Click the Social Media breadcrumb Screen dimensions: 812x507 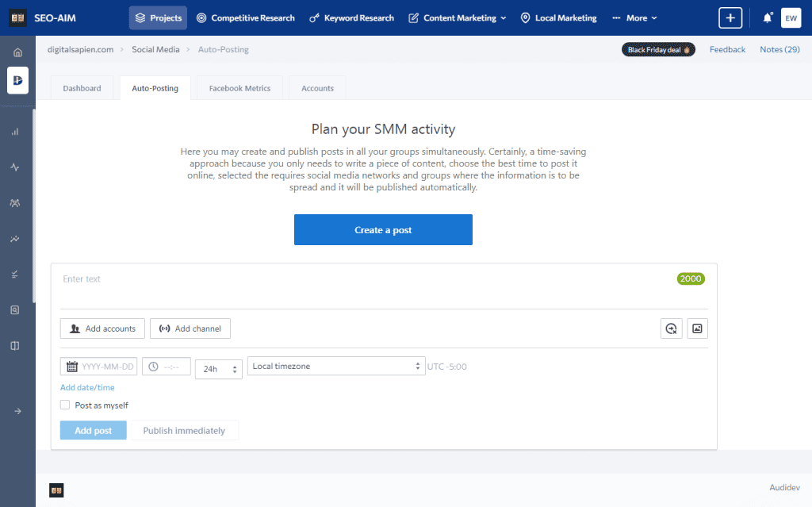pos(155,49)
